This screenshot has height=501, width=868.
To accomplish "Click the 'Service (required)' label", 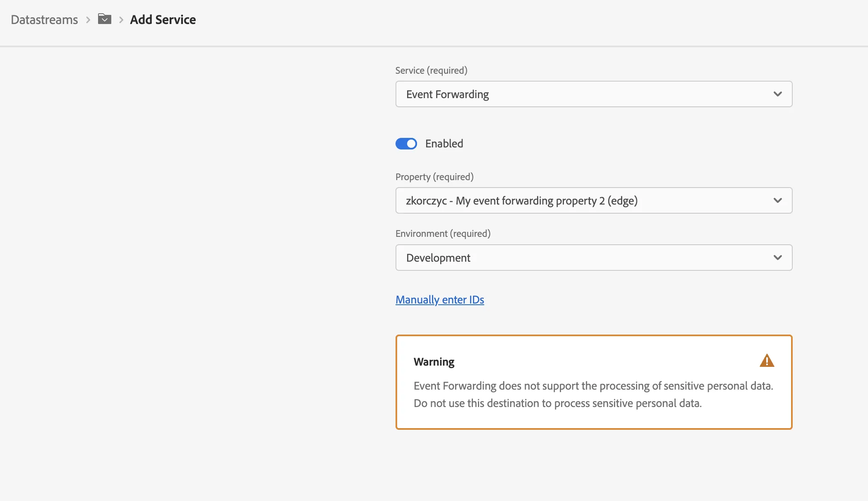I will point(431,70).
